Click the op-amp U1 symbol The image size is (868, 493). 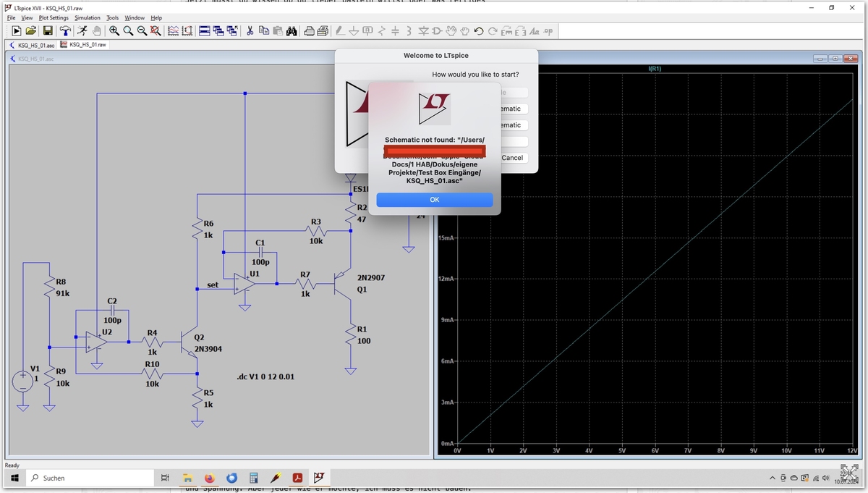245,283
